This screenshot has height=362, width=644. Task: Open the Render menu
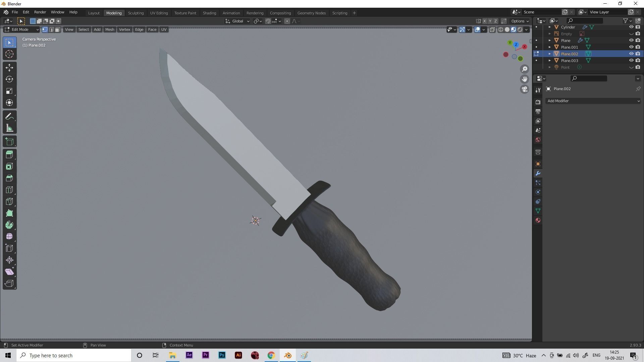pos(40,12)
